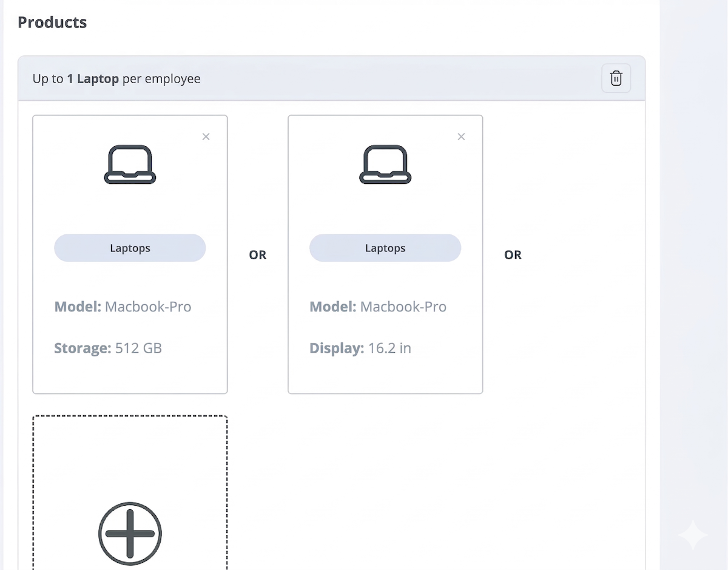
Task: Click the OR separator between the two cards
Action: pyautogui.click(x=258, y=255)
